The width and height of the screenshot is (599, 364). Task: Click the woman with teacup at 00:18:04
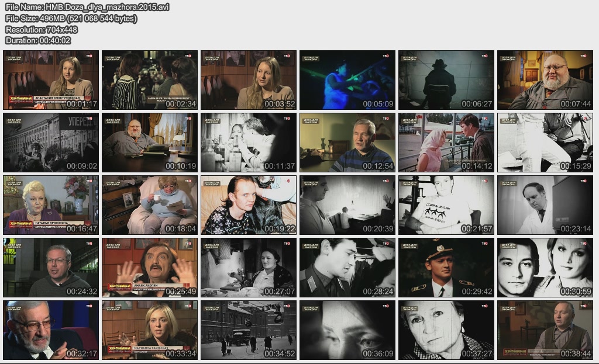point(149,205)
